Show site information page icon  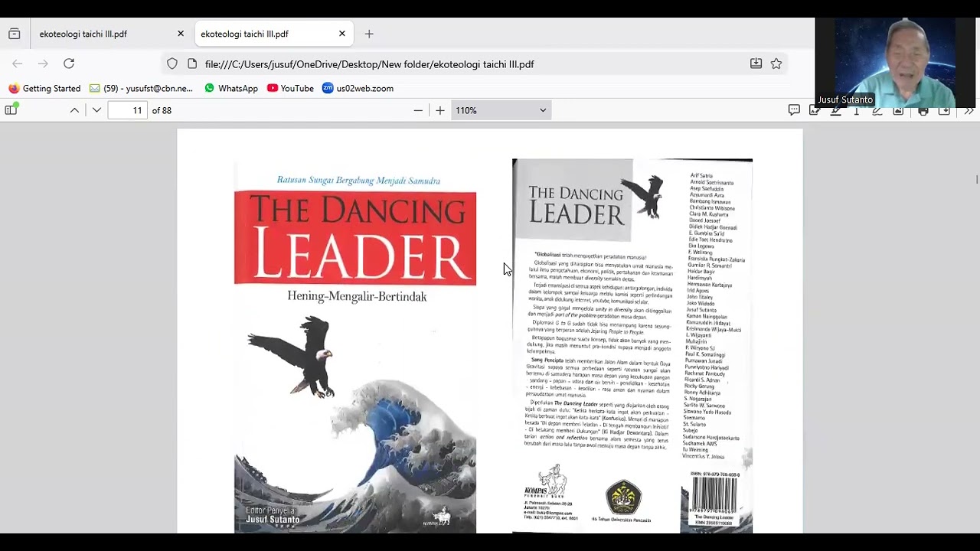pyautogui.click(x=191, y=64)
